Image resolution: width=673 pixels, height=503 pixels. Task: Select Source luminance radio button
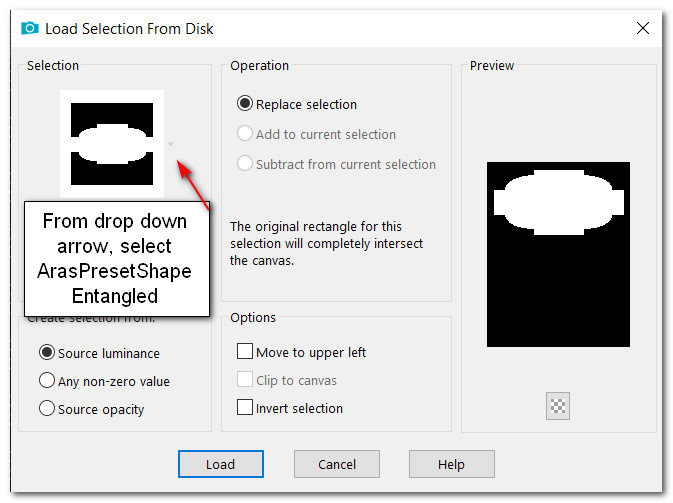click(47, 353)
